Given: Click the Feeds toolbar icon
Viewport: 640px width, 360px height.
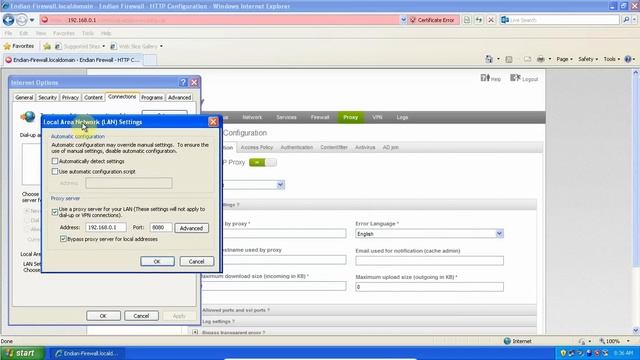Looking at the screenshot, I should 509,59.
